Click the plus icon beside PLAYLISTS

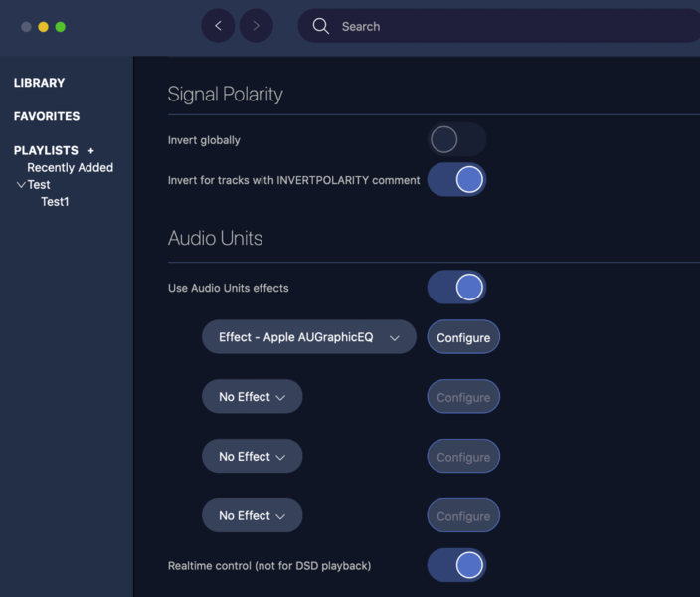91,151
